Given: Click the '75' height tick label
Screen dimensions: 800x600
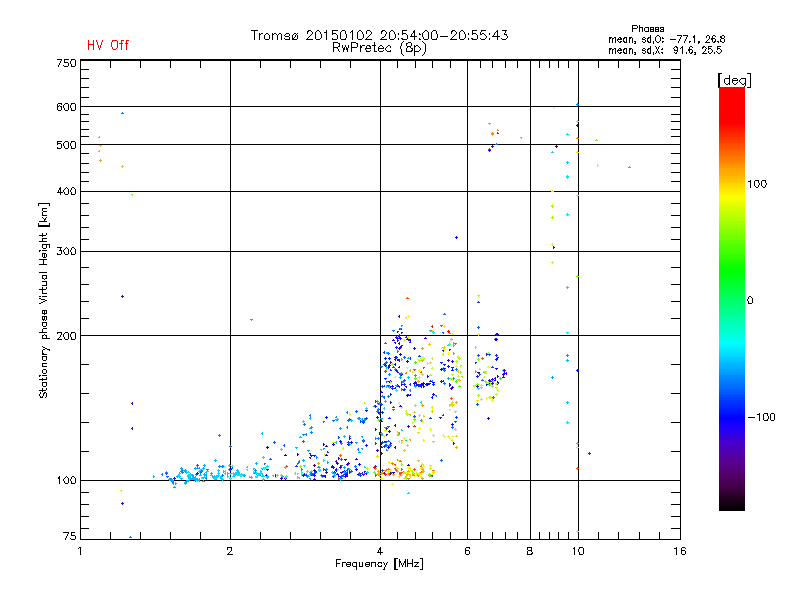Looking at the screenshot, I should pyautogui.click(x=69, y=537).
